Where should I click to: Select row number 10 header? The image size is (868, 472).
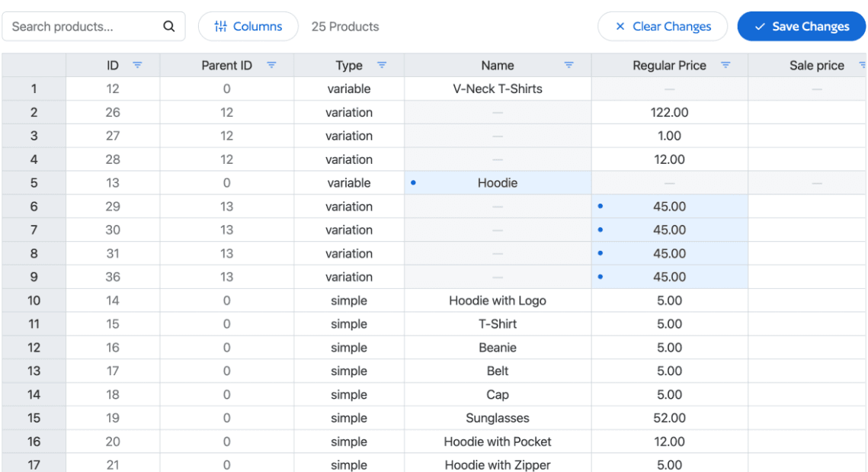point(34,300)
